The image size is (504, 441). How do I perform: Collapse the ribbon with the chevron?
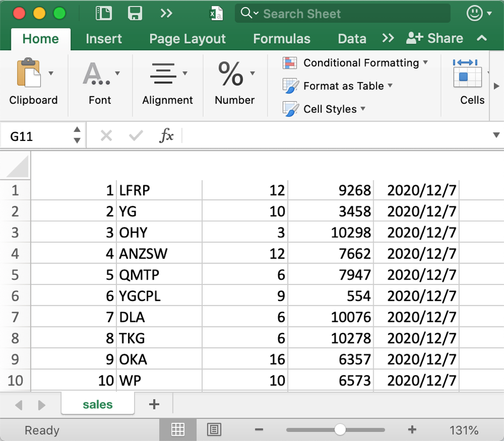coord(481,38)
